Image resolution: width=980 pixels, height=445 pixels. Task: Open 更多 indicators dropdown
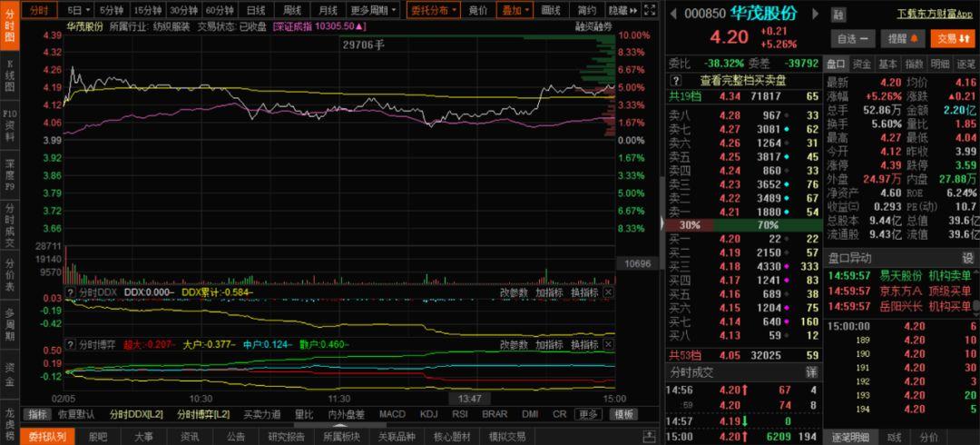(588, 414)
